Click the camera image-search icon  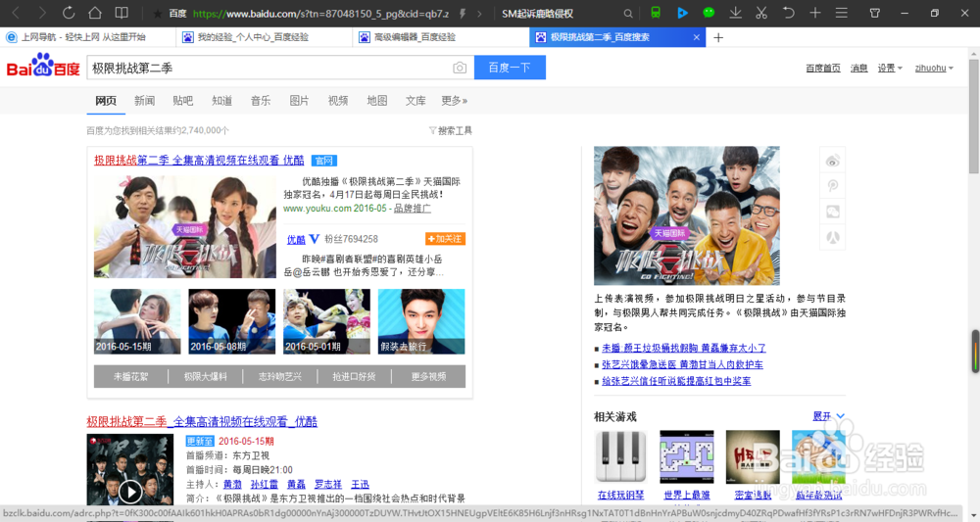(460, 68)
